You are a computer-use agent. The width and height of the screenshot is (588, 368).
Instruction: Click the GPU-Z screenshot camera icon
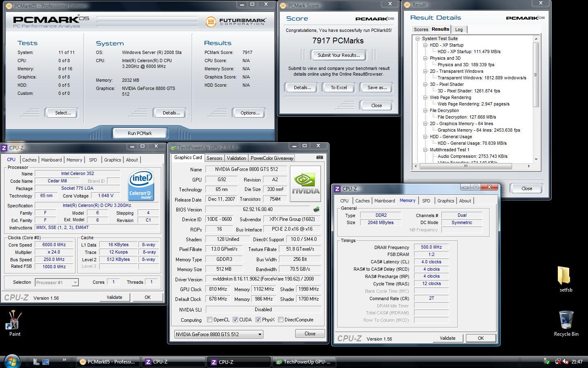(320, 157)
